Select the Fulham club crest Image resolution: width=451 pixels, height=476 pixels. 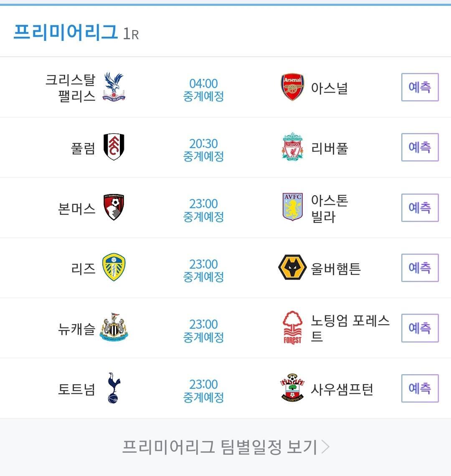pos(114,147)
